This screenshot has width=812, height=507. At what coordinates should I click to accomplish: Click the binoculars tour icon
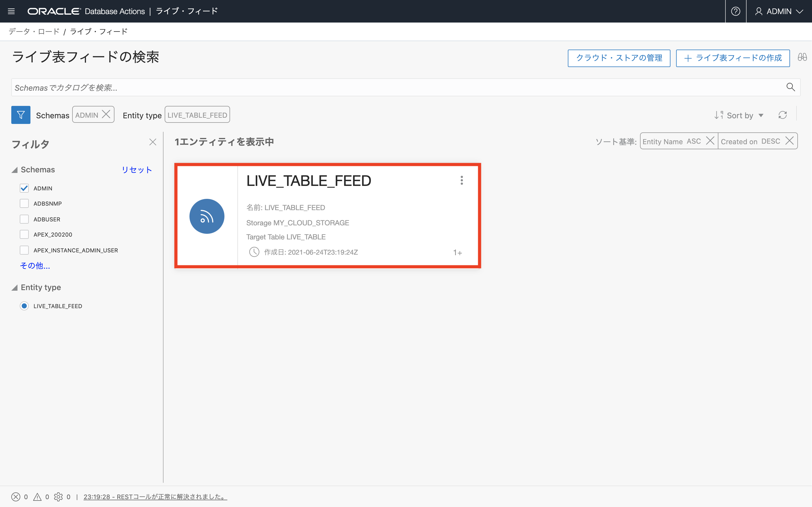tap(802, 57)
